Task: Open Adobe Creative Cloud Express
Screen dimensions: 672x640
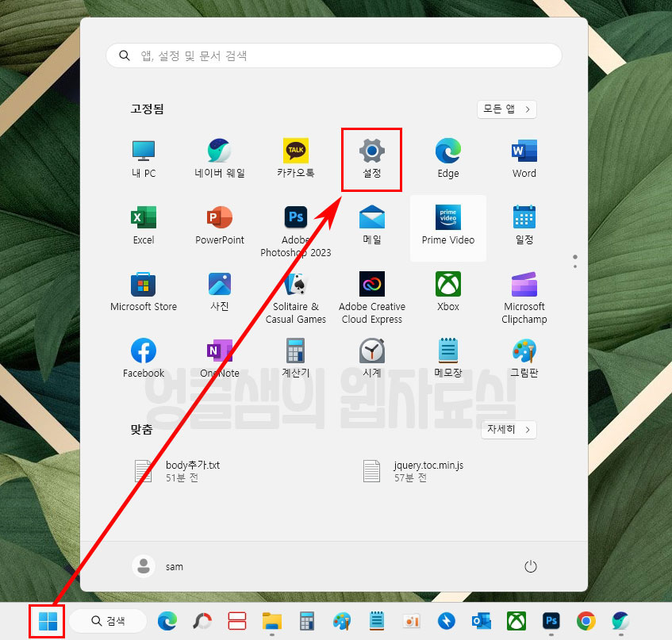Action: 371,298
